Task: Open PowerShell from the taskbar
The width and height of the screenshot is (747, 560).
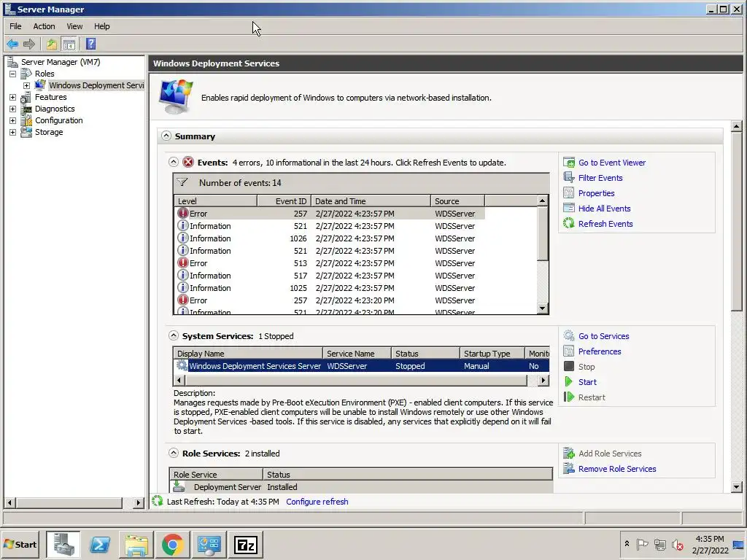Action: pyautogui.click(x=100, y=544)
